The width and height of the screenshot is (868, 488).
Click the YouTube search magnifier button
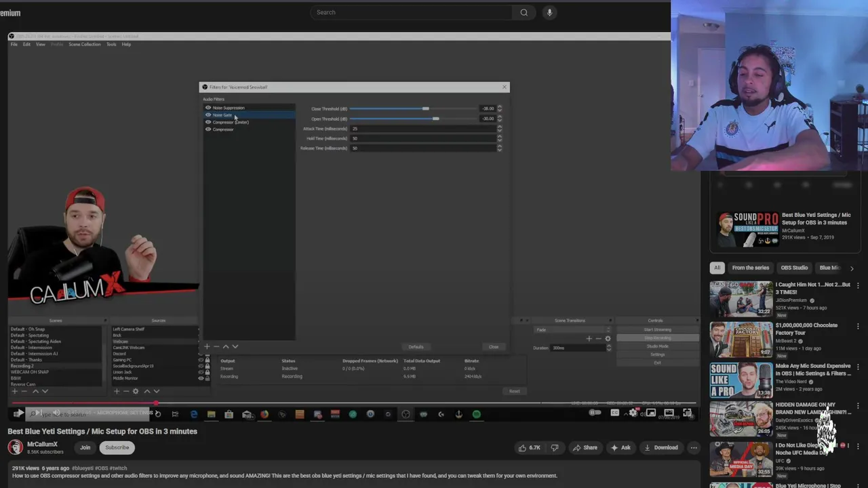pos(524,12)
